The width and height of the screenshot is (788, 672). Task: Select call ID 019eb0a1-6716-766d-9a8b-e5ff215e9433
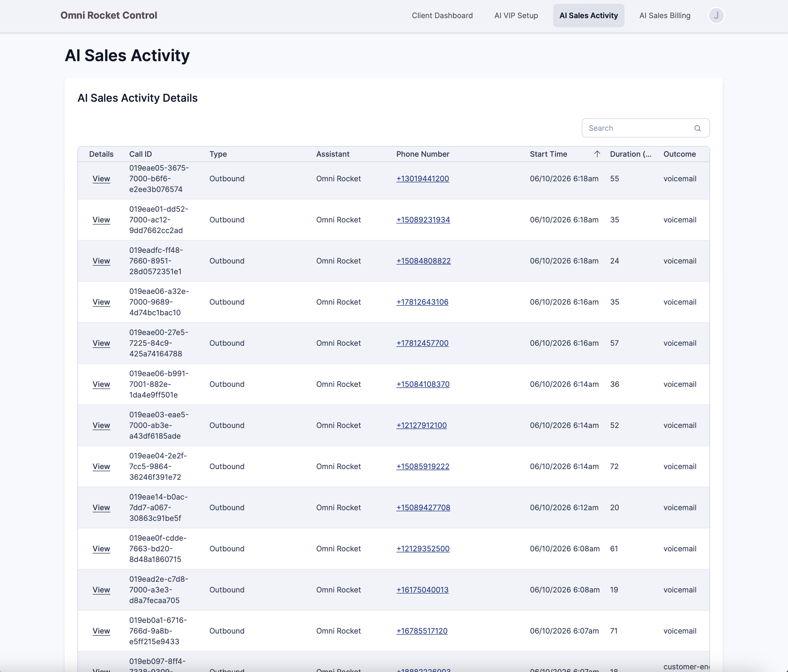[158, 631]
